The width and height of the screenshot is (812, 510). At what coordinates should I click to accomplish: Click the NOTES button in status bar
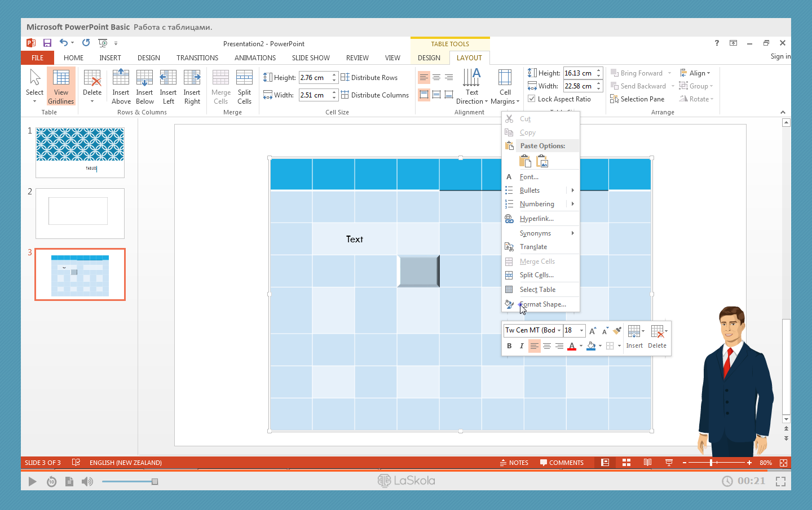click(x=514, y=463)
